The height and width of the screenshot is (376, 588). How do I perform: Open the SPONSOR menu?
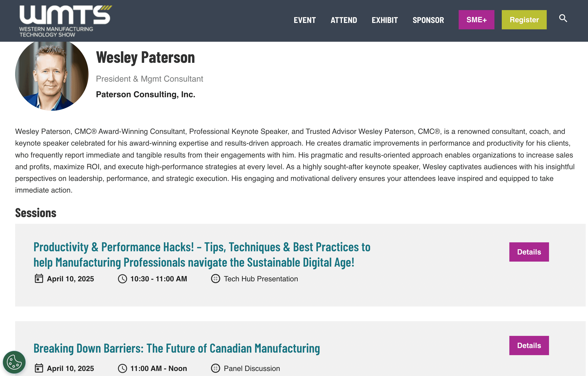[x=428, y=20]
